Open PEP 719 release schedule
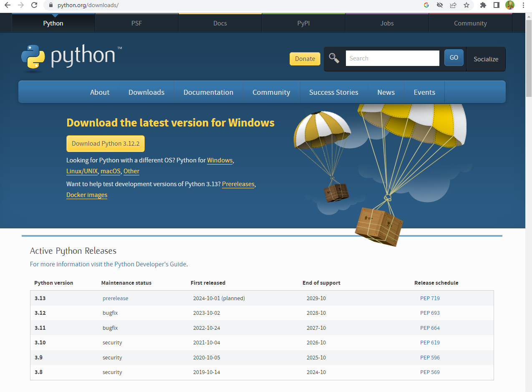The image size is (532, 392). click(430, 298)
